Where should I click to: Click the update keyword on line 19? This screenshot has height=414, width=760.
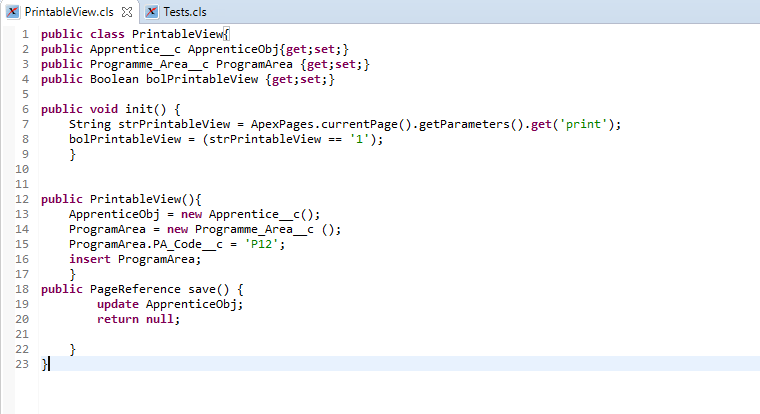tap(118, 304)
